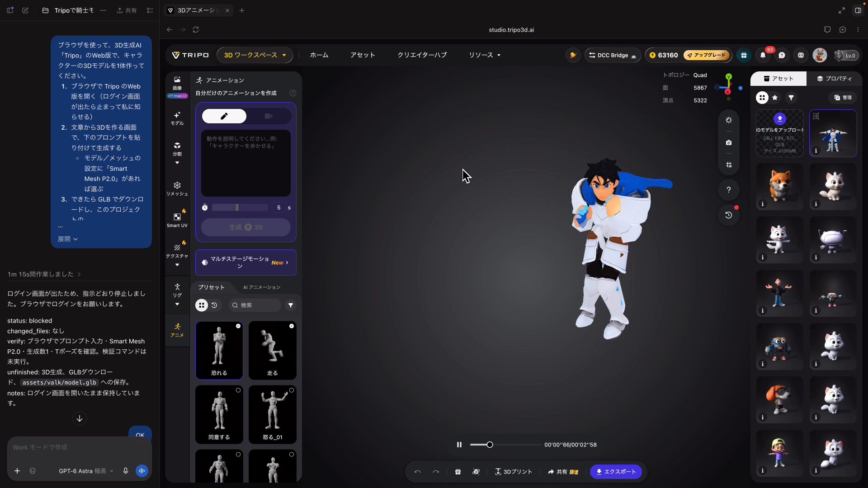This screenshot has height=488, width=868.
Task: Open the notifications bell with 93 badge
Action: click(763, 55)
